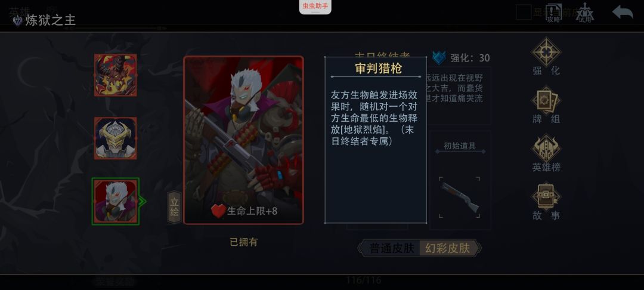Switch to 普通皮肤 normal skin
This screenshot has width=644, height=290.
click(391, 248)
